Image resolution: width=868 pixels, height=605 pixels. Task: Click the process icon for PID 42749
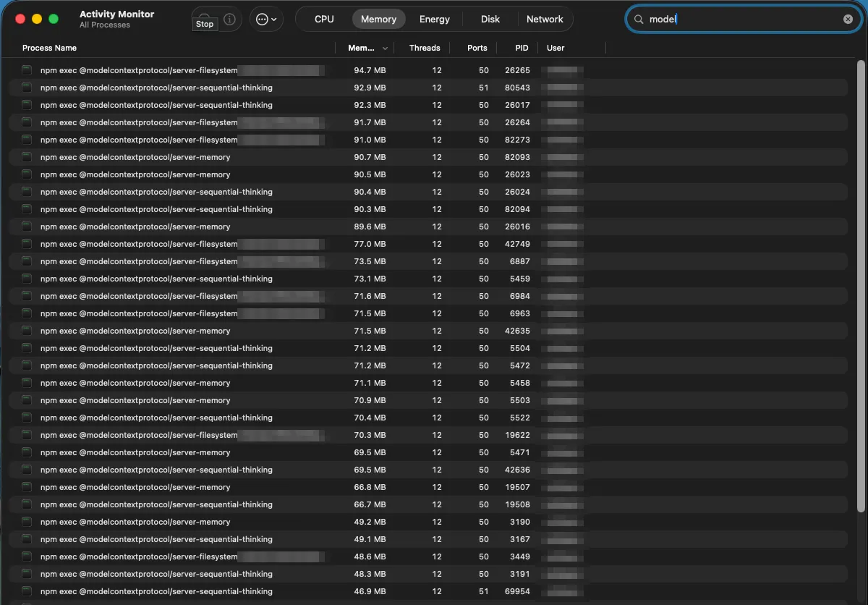click(x=27, y=244)
